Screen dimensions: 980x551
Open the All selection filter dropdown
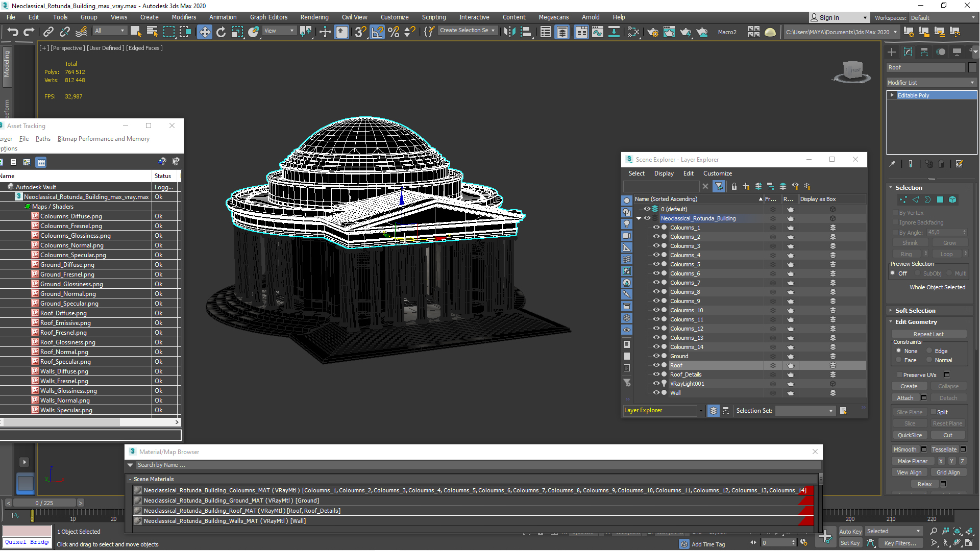coord(109,31)
